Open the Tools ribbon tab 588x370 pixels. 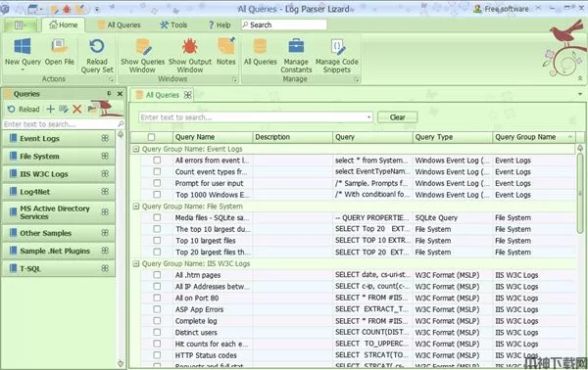pyautogui.click(x=173, y=25)
